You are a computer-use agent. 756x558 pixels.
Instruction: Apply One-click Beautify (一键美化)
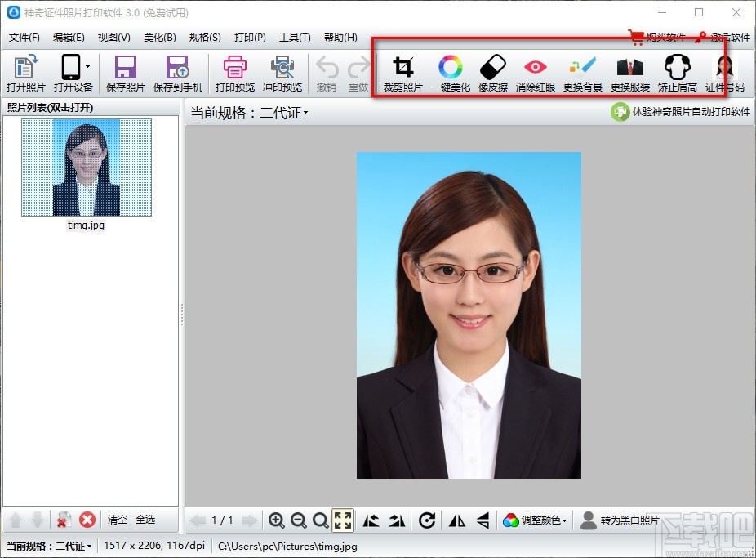coord(451,74)
